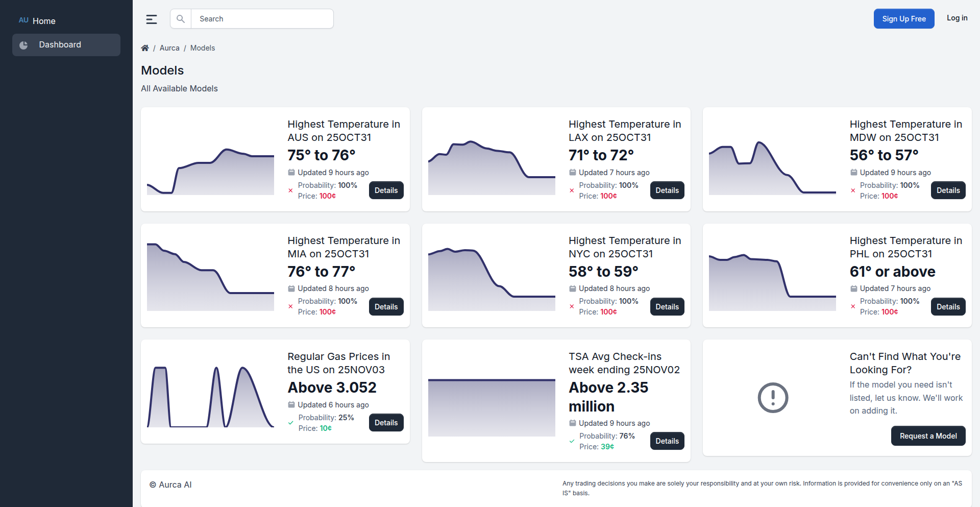Viewport: 980px width, 507px height.
Task: Toggle the sidebar hamburger menu icon
Action: coord(152,19)
